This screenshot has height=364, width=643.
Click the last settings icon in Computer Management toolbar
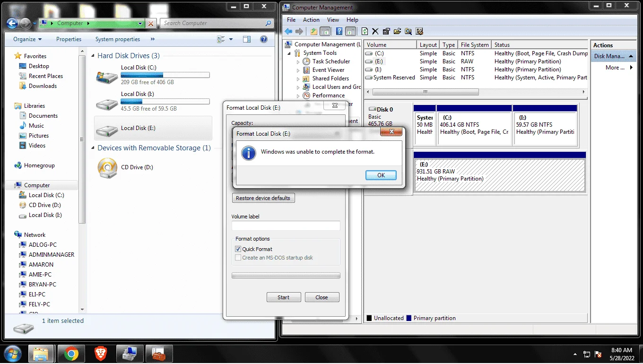point(419,32)
